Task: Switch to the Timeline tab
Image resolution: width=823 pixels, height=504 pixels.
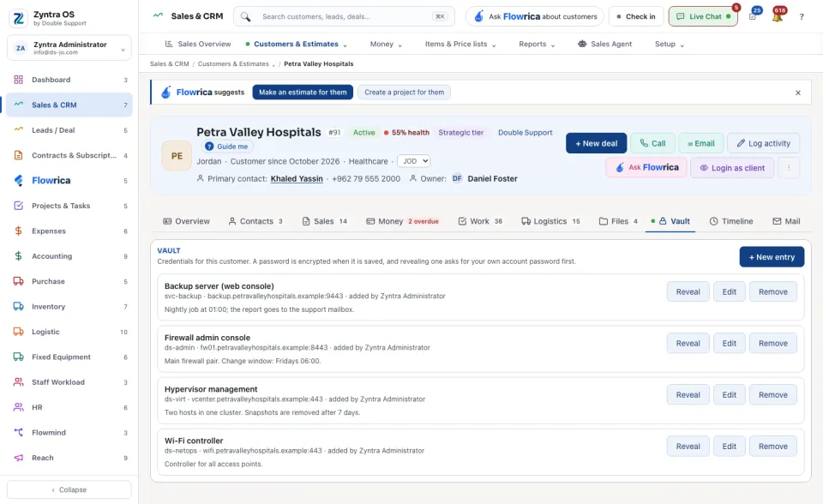Action: pyautogui.click(x=731, y=221)
